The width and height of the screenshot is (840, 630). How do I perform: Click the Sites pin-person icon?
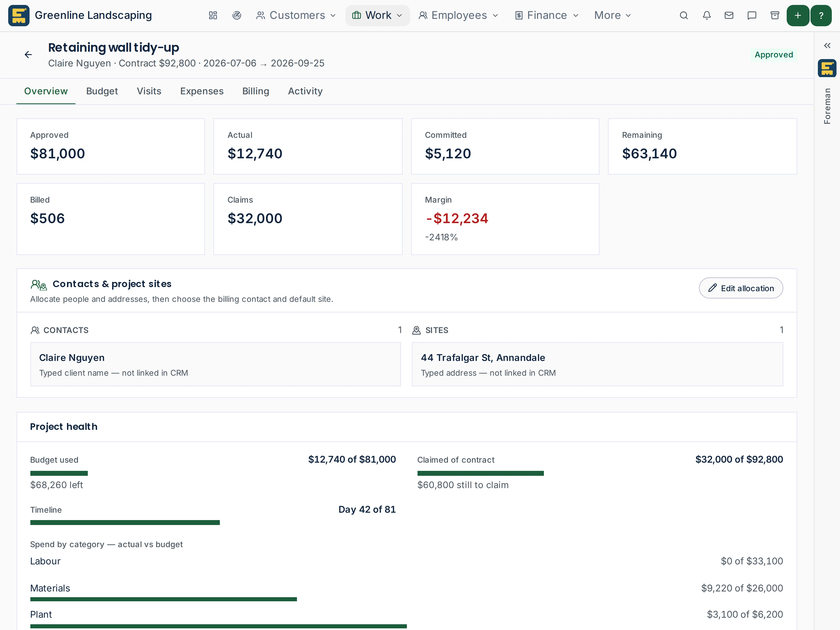point(416,330)
